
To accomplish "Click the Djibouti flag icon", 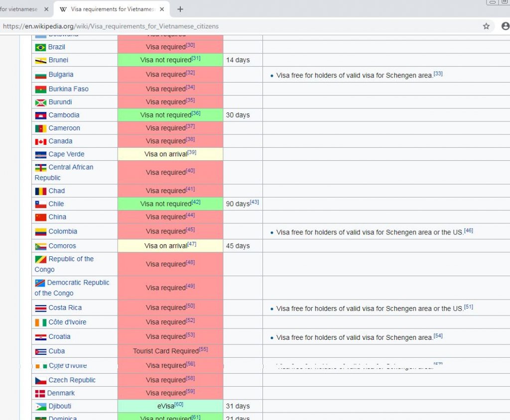I will click(x=41, y=407).
